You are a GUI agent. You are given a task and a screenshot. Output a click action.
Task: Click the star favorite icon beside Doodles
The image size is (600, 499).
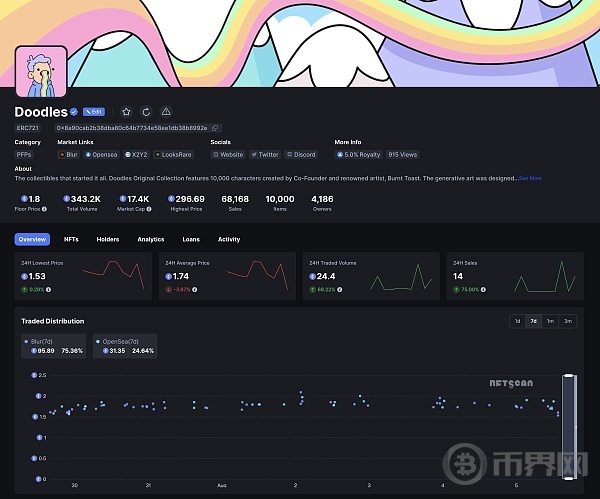point(127,112)
